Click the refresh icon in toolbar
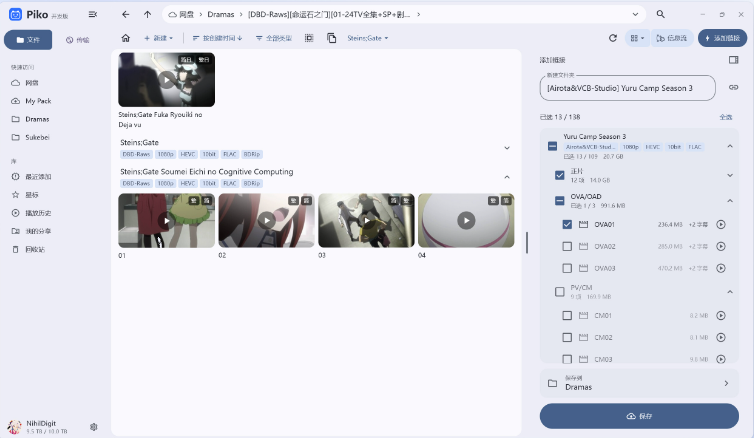 [613, 38]
